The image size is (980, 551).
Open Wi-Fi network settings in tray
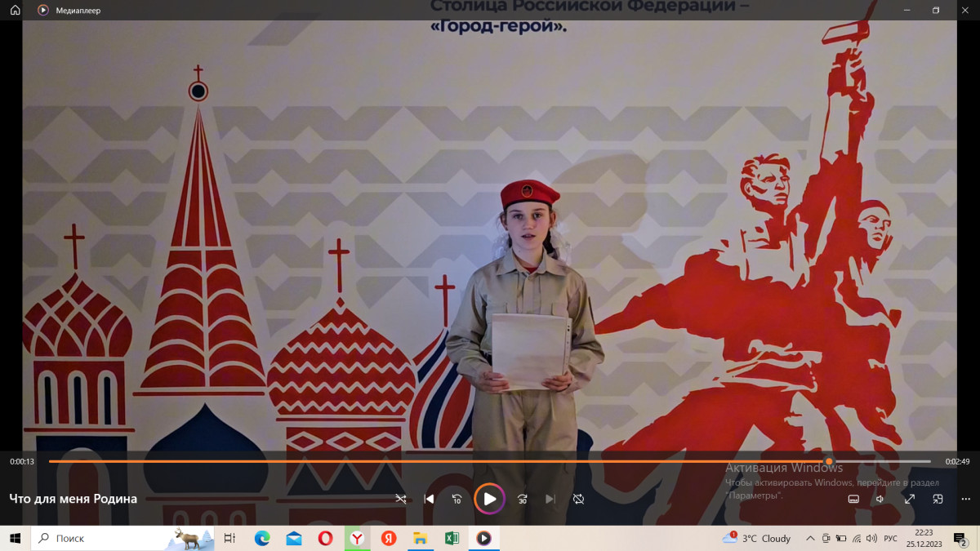click(x=857, y=539)
